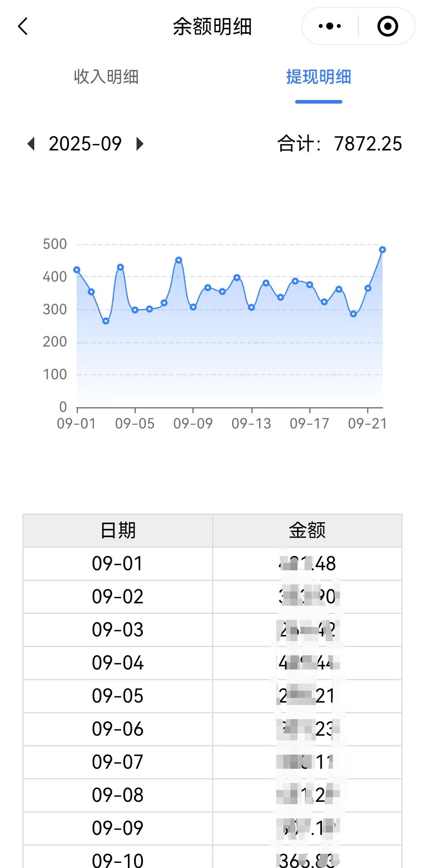Select the 提现明细 tab

point(318,77)
